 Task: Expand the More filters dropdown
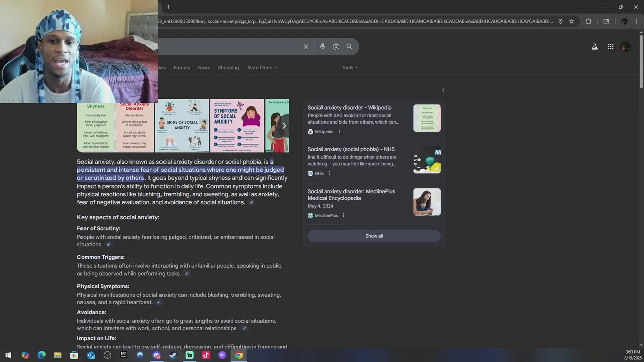262,68
